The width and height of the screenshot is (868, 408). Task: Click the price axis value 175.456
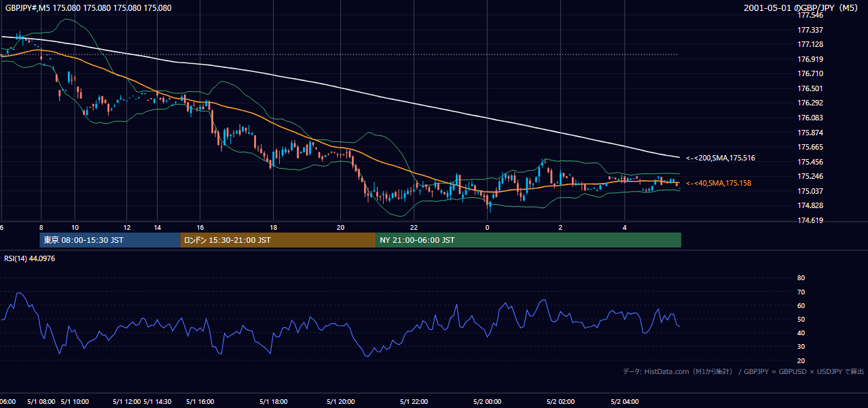tap(810, 162)
